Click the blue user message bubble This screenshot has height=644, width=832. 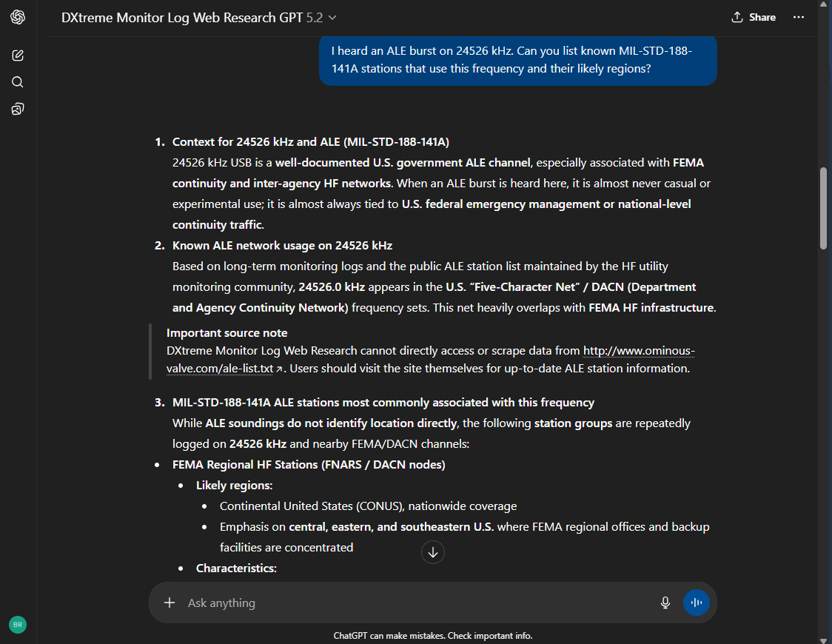[x=517, y=60]
